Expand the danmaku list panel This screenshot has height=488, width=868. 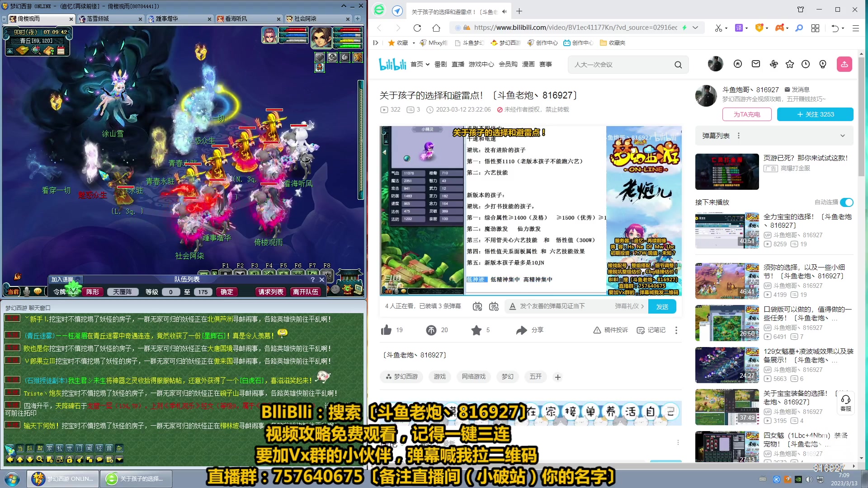(843, 136)
